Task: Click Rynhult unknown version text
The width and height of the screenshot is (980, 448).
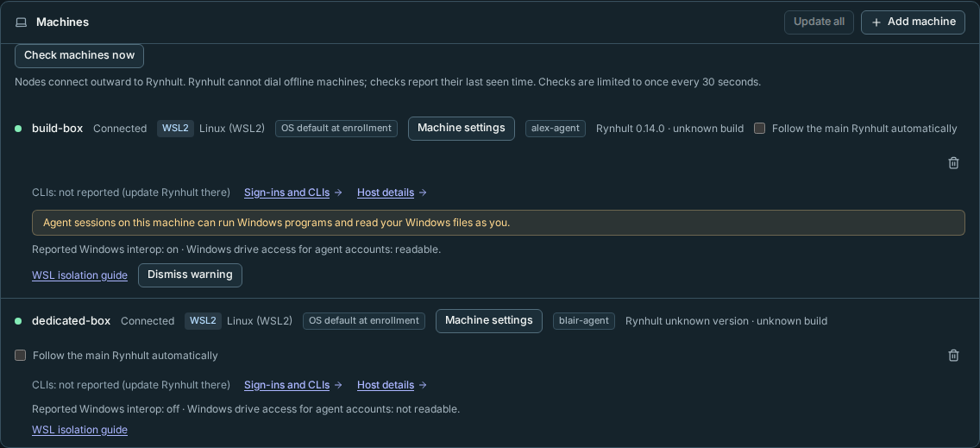Action: tap(687, 321)
